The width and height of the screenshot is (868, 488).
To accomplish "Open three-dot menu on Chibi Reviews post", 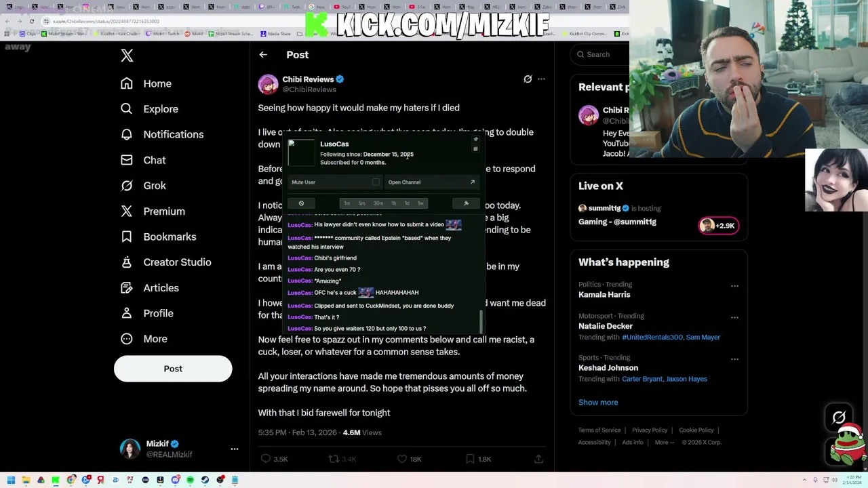I will tap(541, 79).
